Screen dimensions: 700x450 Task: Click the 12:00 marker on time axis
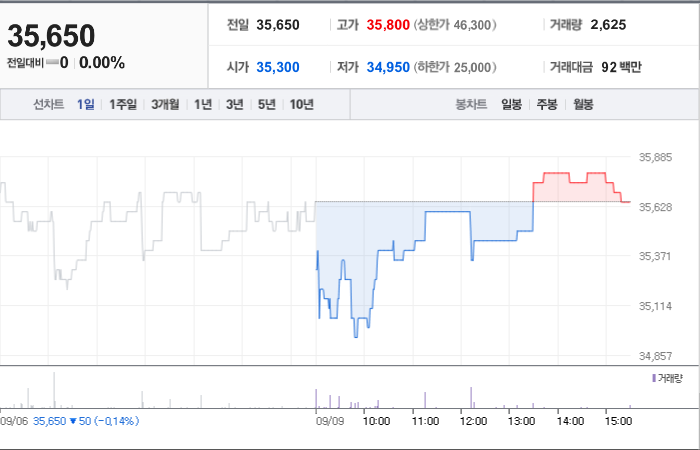coord(473,421)
